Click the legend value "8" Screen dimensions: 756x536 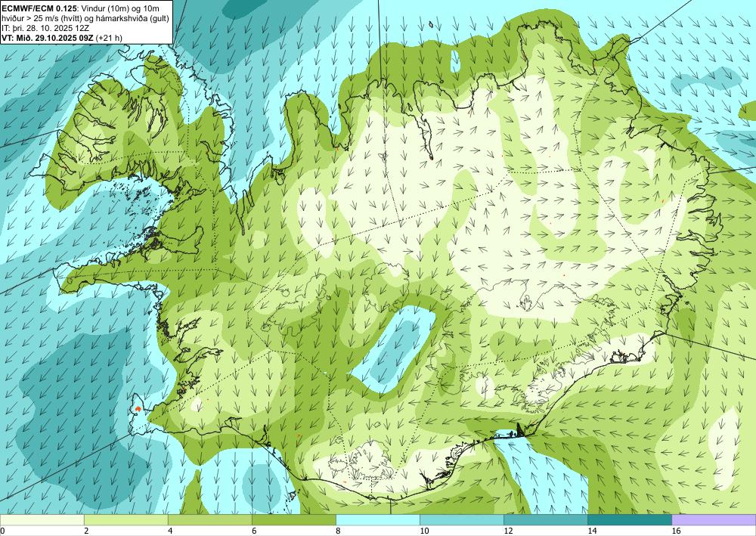click(x=338, y=531)
